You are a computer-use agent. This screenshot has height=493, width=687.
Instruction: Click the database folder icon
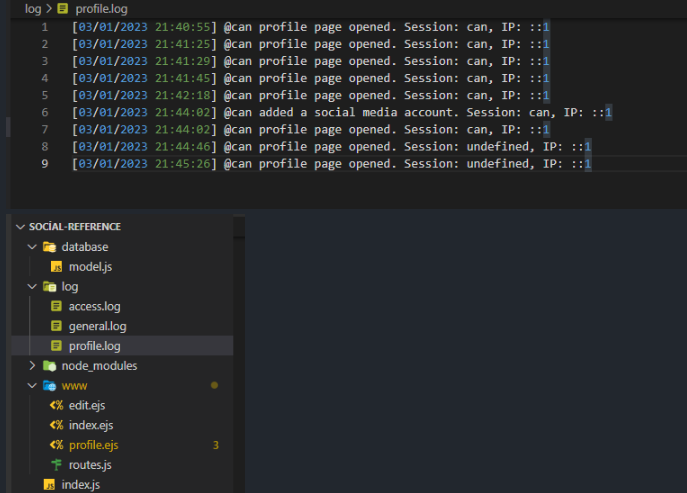point(50,247)
